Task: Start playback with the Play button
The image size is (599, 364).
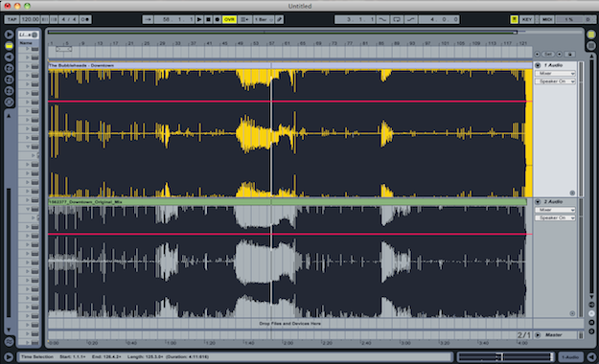Action: [199, 19]
